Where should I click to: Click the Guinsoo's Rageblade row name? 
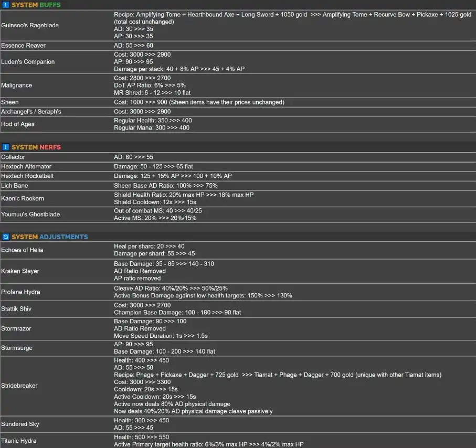(30, 26)
